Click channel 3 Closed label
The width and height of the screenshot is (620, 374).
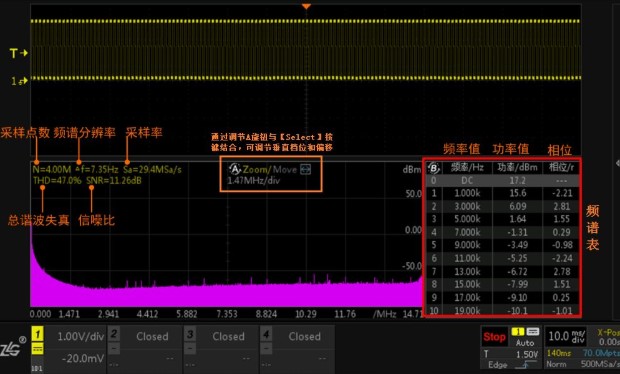click(228, 336)
